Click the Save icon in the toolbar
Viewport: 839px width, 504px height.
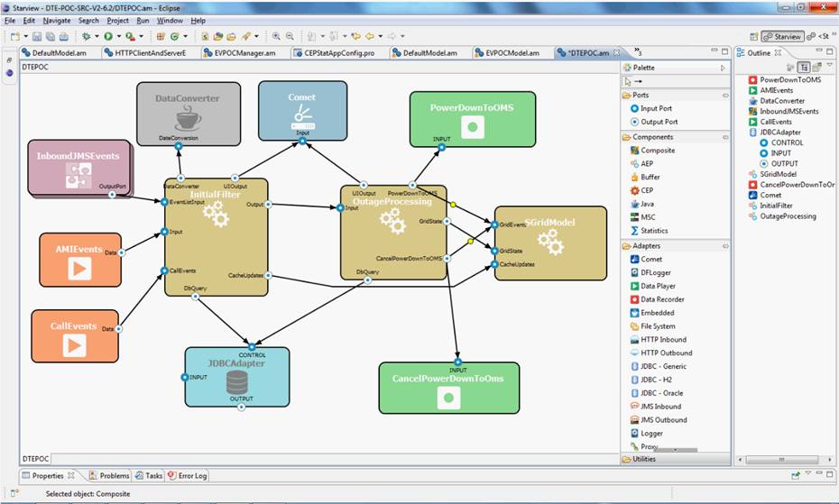[x=37, y=36]
